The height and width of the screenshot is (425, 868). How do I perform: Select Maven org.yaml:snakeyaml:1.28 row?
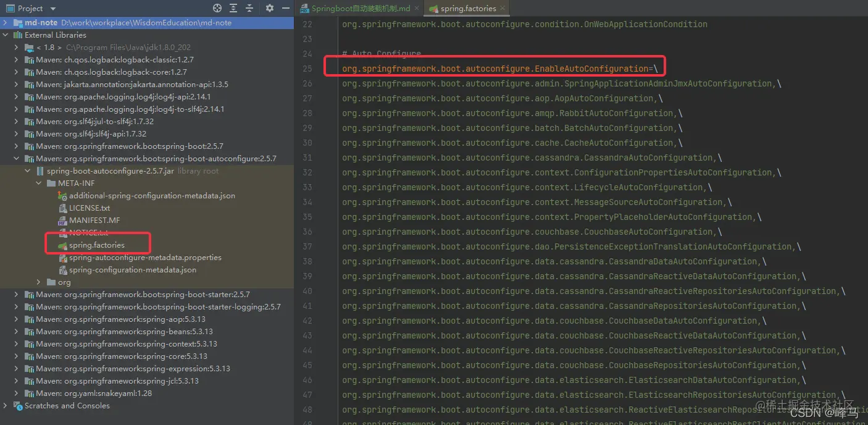(147, 393)
